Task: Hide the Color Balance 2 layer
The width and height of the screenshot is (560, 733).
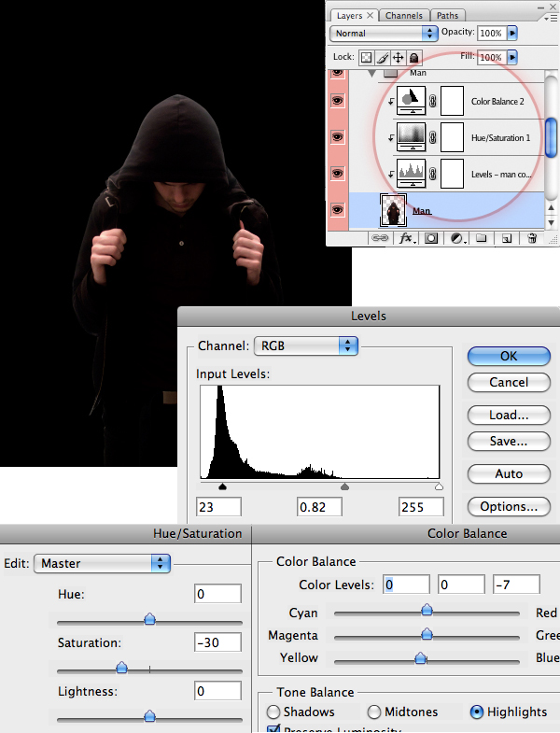Action: click(337, 100)
